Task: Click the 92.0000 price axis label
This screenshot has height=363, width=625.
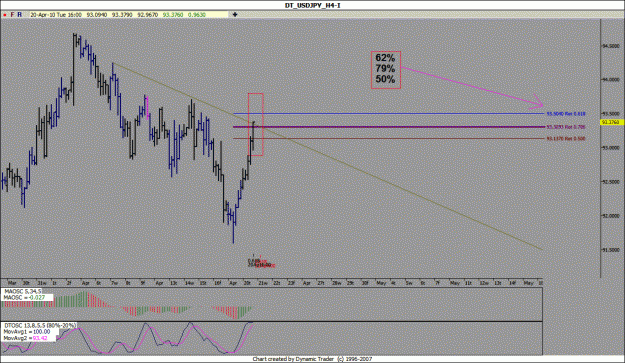Action: tap(611, 216)
